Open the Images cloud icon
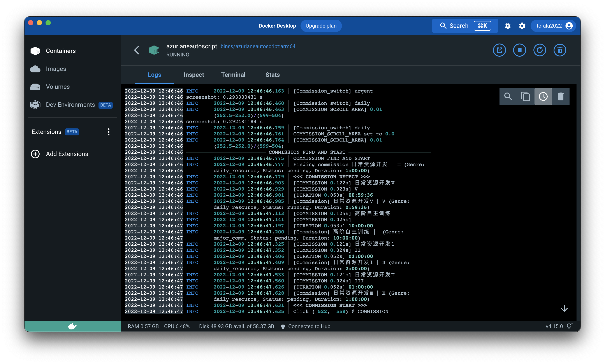Screen dimensions: 605x364 point(35,69)
